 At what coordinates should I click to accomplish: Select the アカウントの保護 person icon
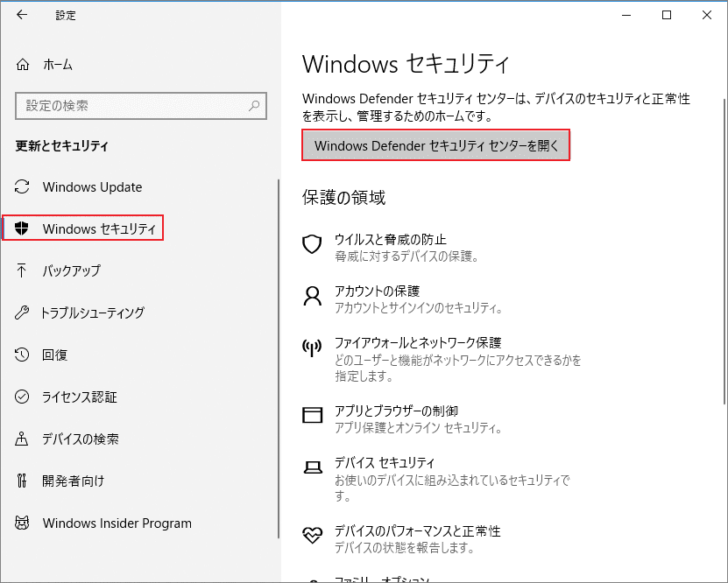(312, 296)
